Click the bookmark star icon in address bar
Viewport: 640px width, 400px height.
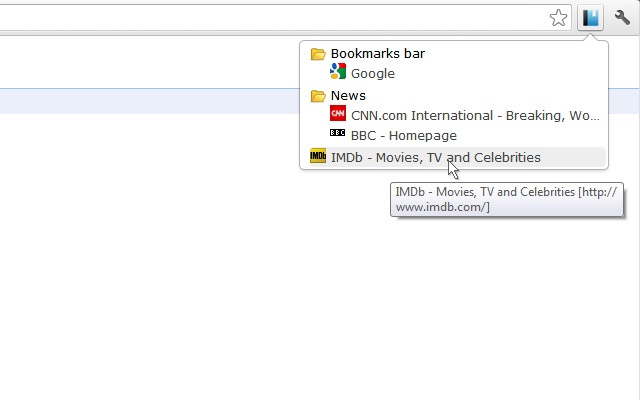tap(558, 18)
